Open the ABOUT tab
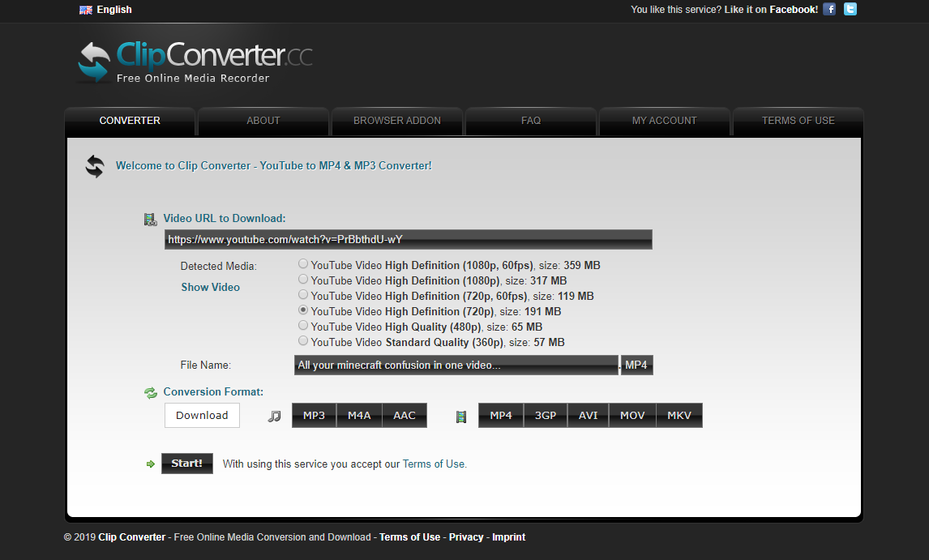Viewport: 929px width, 560px height. tap(263, 121)
